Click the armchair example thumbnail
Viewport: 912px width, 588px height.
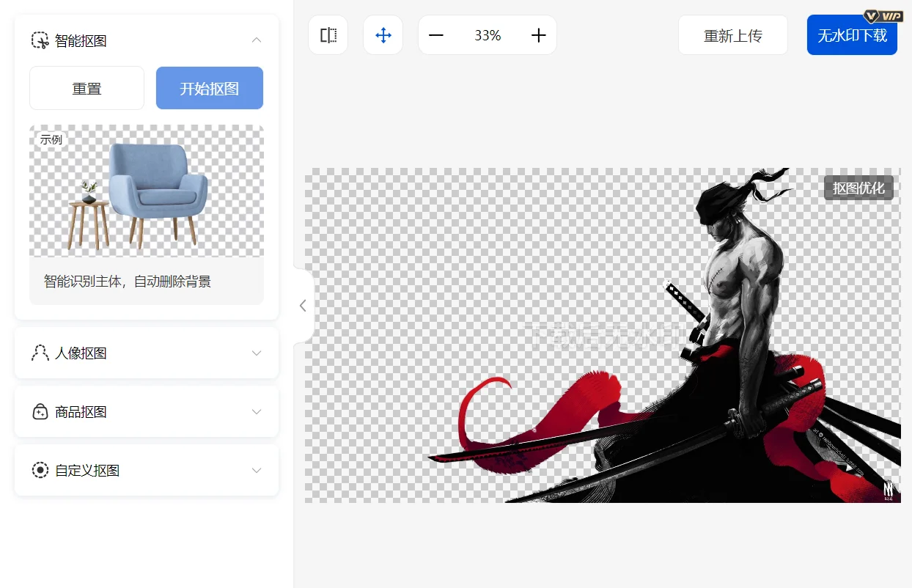147,191
